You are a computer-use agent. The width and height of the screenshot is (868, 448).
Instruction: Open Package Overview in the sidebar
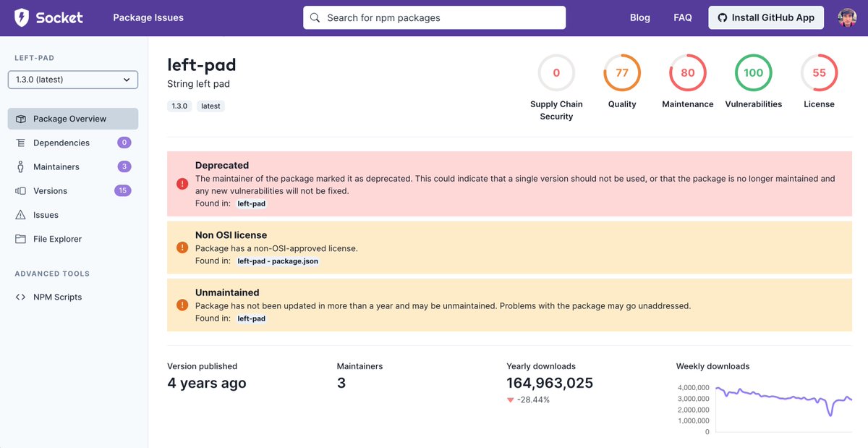pos(73,119)
